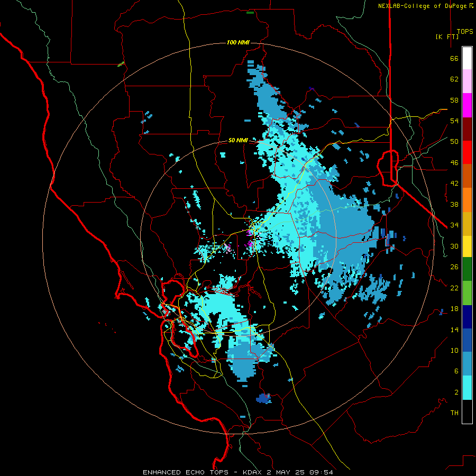Click the legend value '10'
This screenshot has width=476, height=476.
point(454,351)
